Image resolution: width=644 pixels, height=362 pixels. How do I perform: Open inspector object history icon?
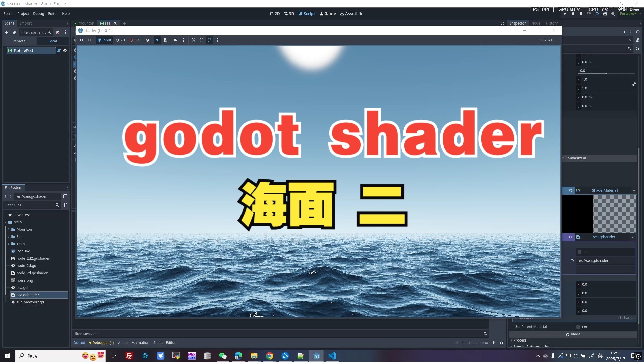coord(638,32)
